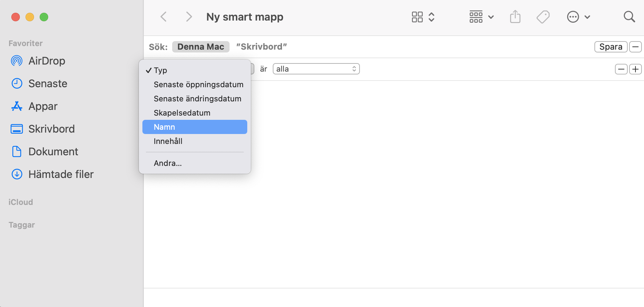
Task: Select the "Skrivbord" search scope
Action: click(261, 47)
